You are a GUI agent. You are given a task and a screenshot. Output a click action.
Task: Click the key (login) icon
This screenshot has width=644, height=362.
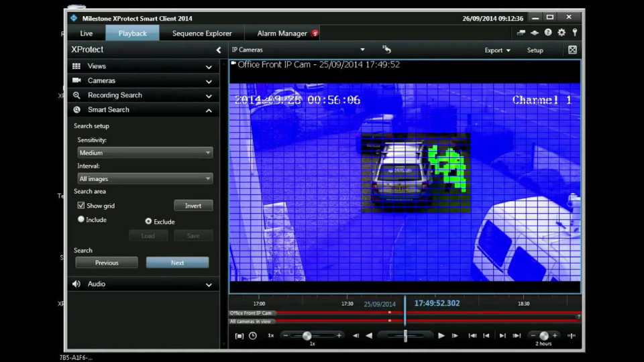click(575, 33)
